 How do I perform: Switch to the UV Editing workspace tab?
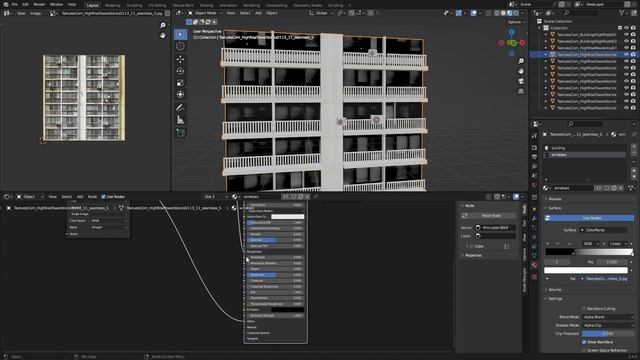158,5
